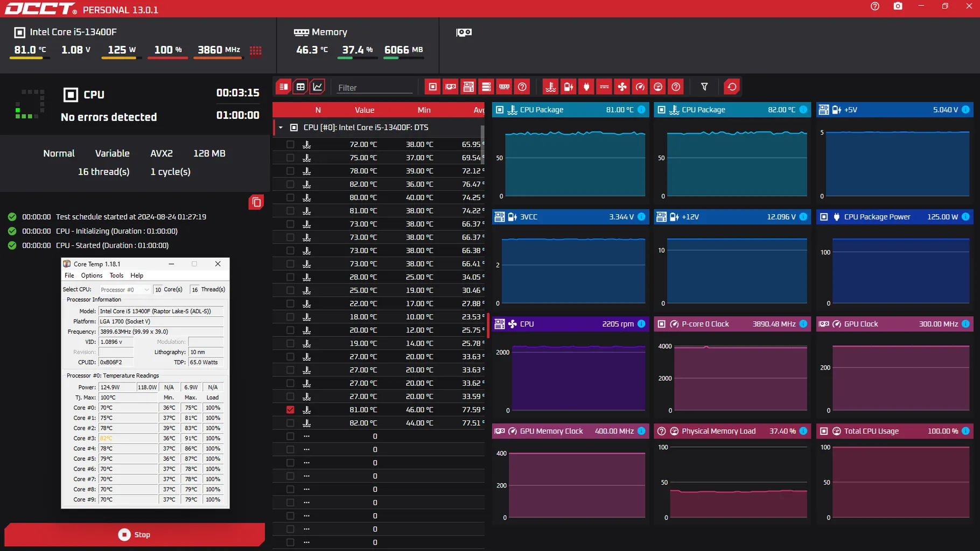The width and height of the screenshot is (980, 551).
Task: Click the sensor table vertical scrollbar
Action: coord(482,144)
